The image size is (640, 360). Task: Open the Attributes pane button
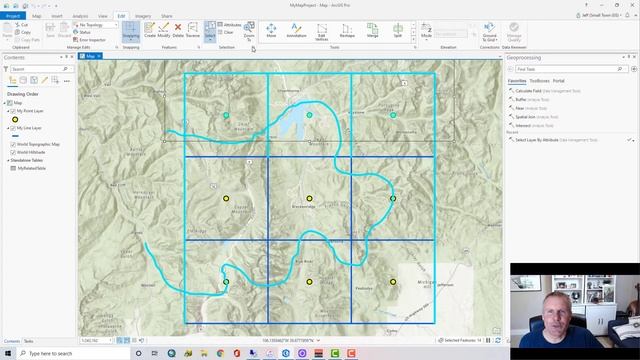click(230, 25)
